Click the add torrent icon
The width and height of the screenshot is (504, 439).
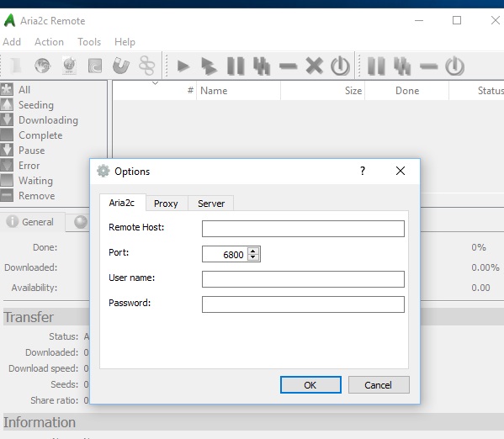pos(95,66)
